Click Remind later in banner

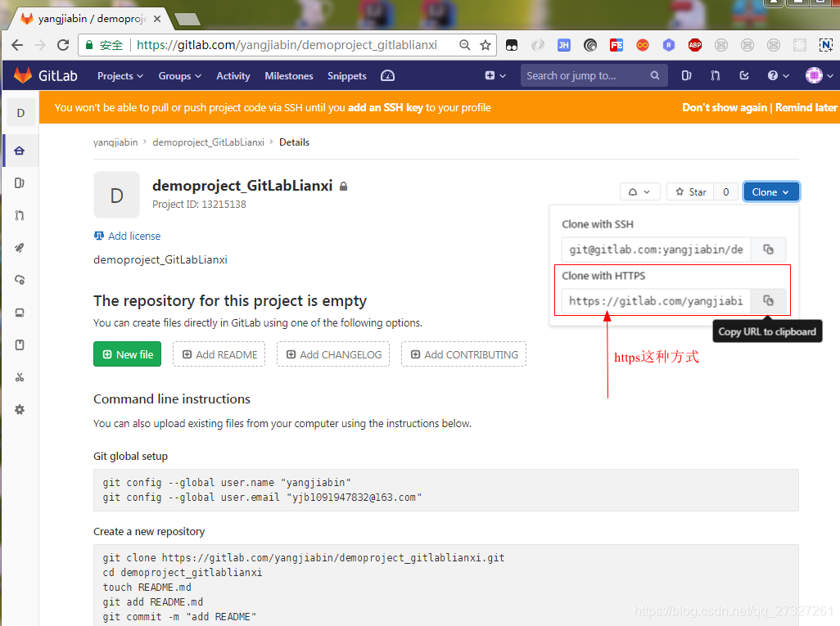coord(806,108)
